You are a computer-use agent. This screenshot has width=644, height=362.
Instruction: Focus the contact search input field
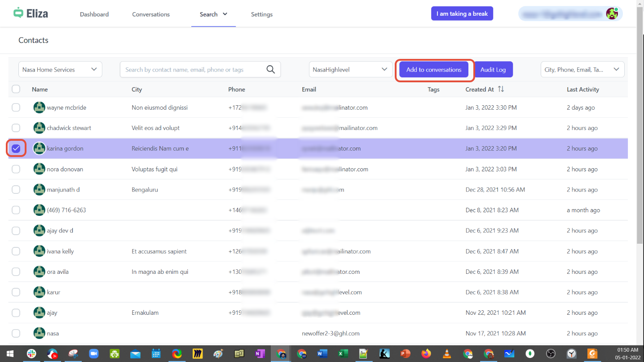point(193,70)
